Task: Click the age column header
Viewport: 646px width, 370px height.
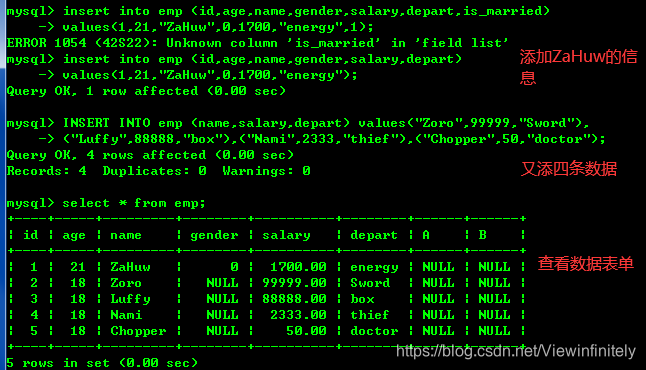Action: pos(74,236)
